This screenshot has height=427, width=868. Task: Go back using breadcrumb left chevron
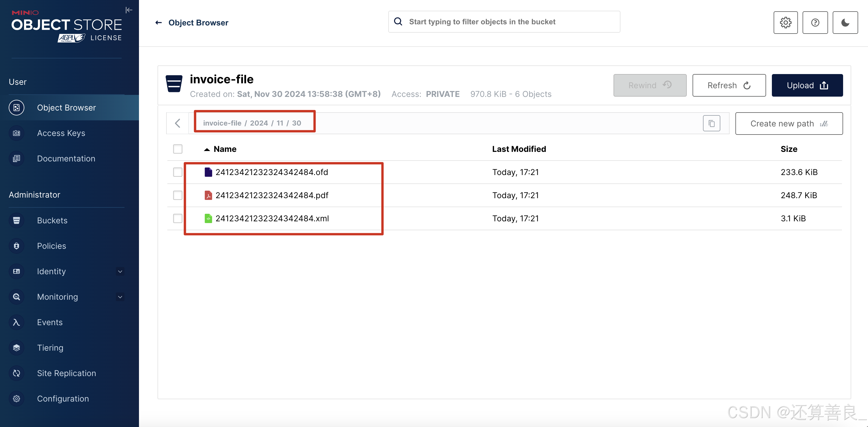tap(177, 123)
